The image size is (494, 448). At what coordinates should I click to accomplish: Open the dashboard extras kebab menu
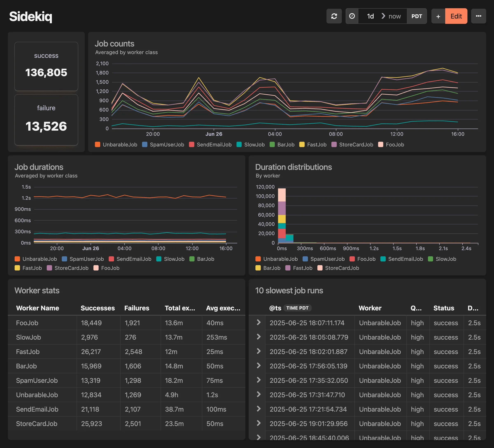click(478, 16)
